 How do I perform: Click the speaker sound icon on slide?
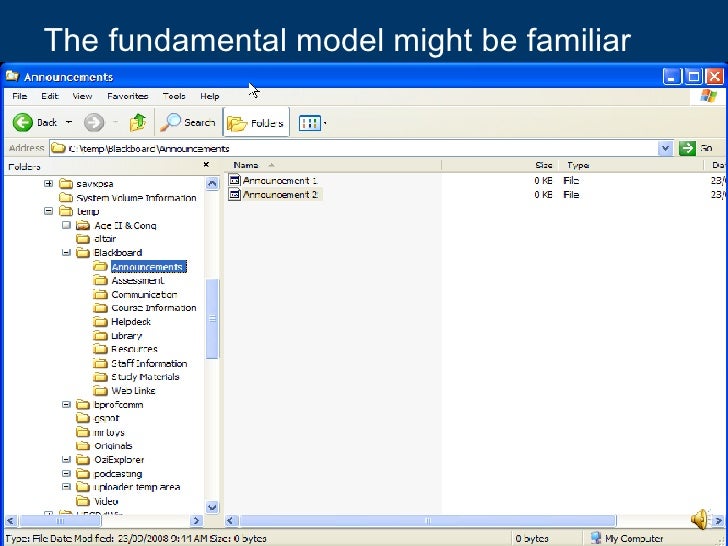click(x=700, y=519)
